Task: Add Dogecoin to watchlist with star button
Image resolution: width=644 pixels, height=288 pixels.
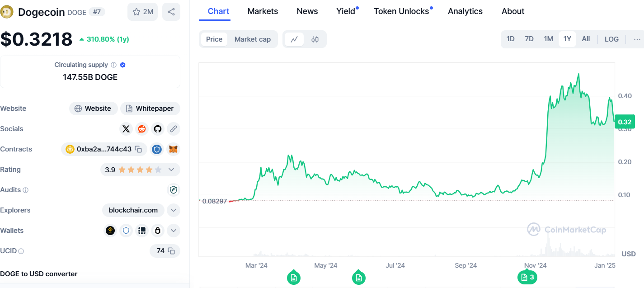Action: pos(142,12)
